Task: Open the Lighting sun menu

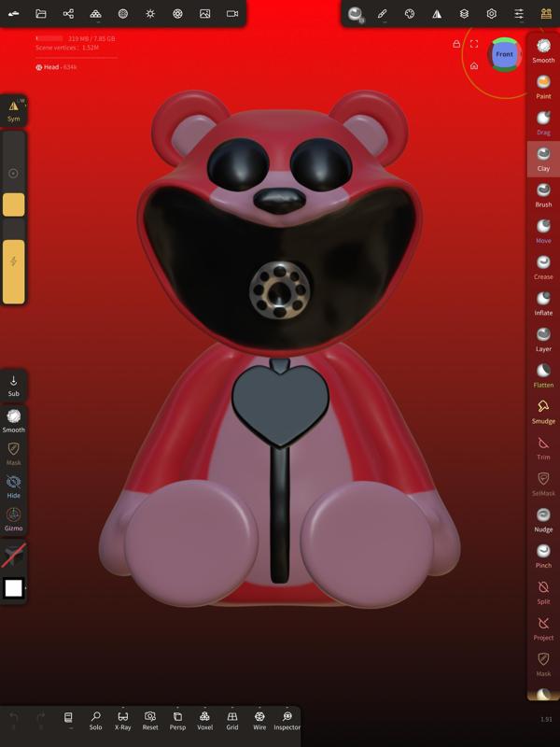Action: [x=150, y=13]
